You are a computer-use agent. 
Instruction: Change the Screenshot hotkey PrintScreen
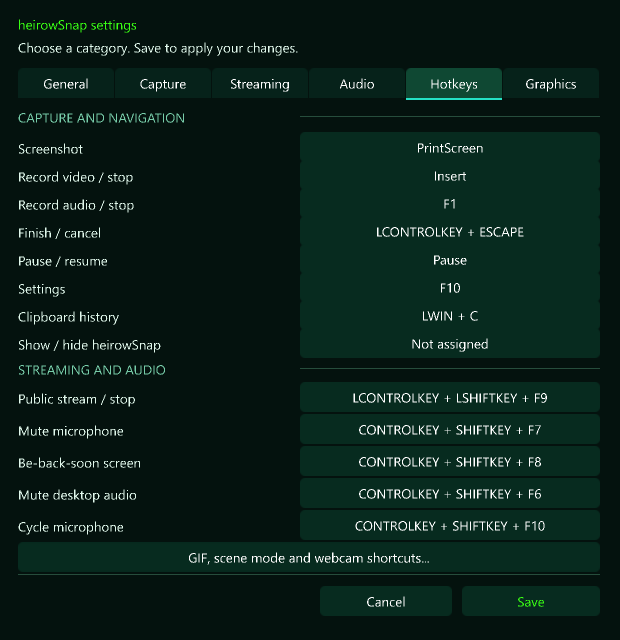click(x=450, y=147)
